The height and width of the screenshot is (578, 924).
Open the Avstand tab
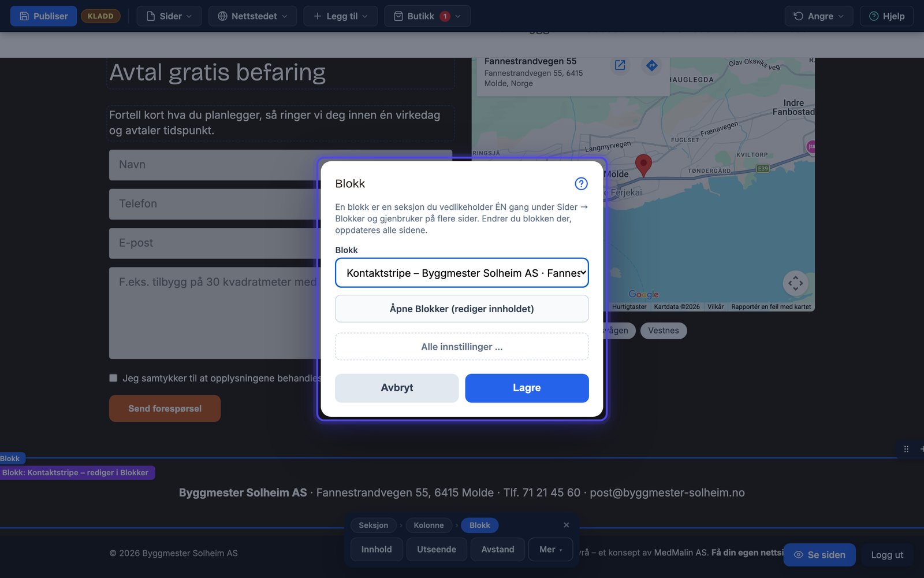498,550
